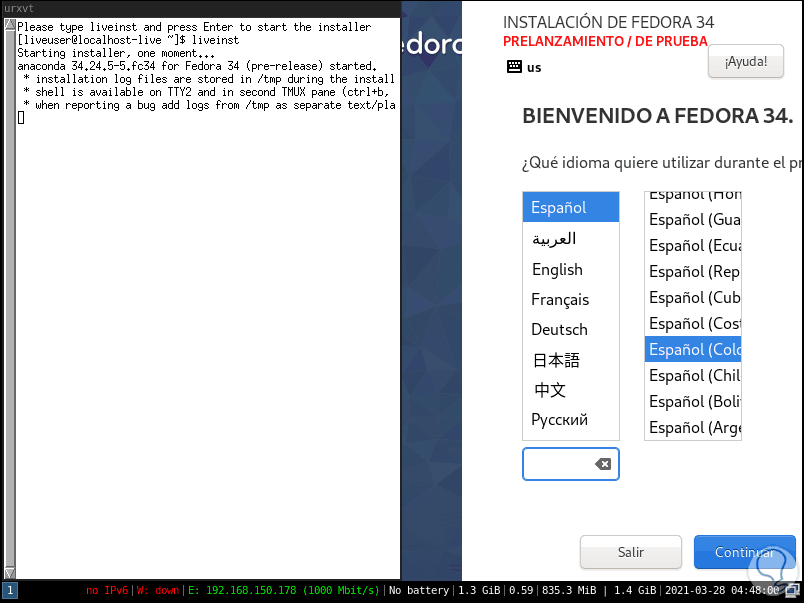Click the urxvt window title bar
Screen dimensions: 804x603
coord(200,8)
